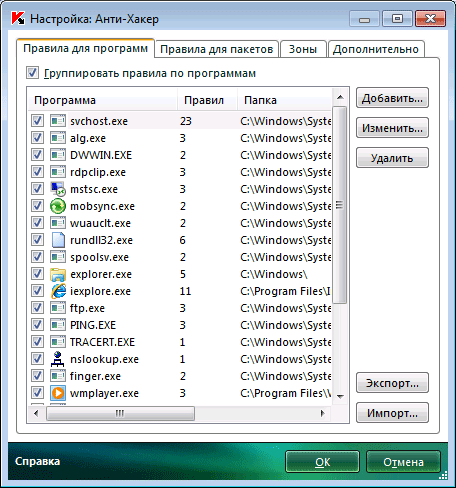
Task: Click the finger.exe program icon
Action: [58, 376]
